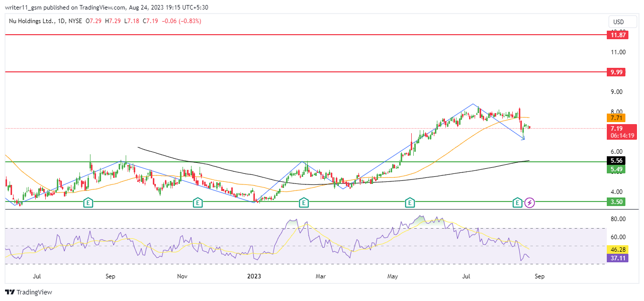Click the orange 7.71 moving average label
Image resolution: width=644 pixels, height=301 pixels.
click(616, 118)
